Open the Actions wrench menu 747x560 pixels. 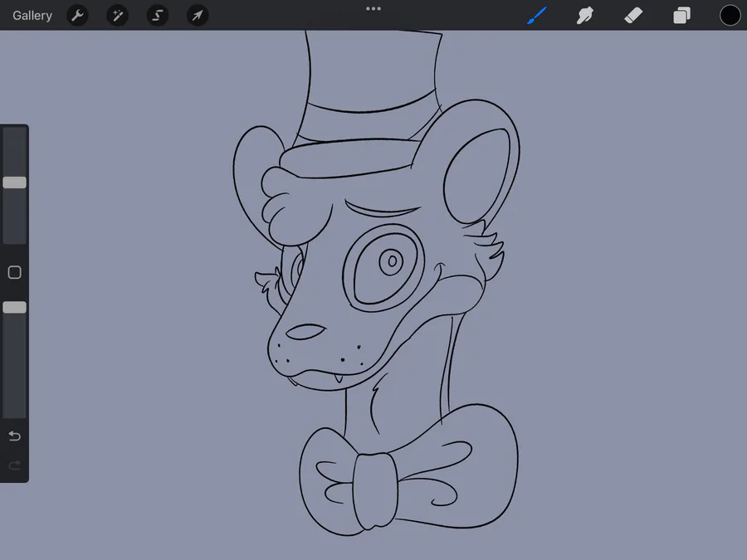click(77, 16)
